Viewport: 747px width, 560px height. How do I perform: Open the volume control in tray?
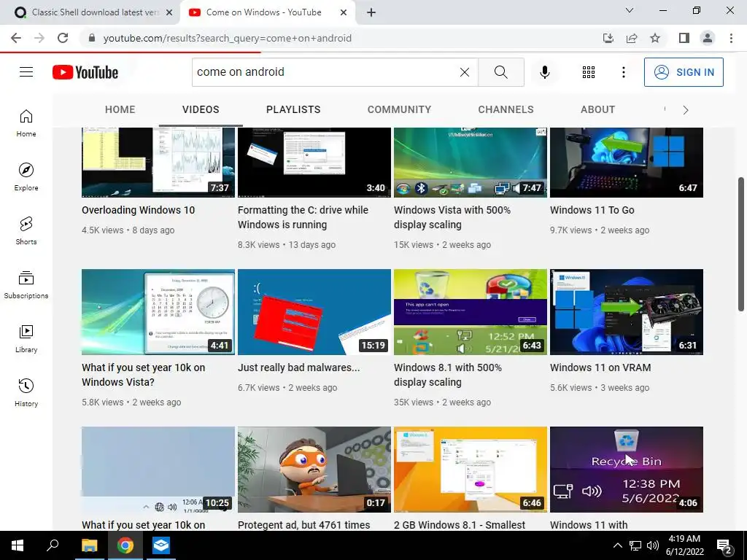(653, 545)
